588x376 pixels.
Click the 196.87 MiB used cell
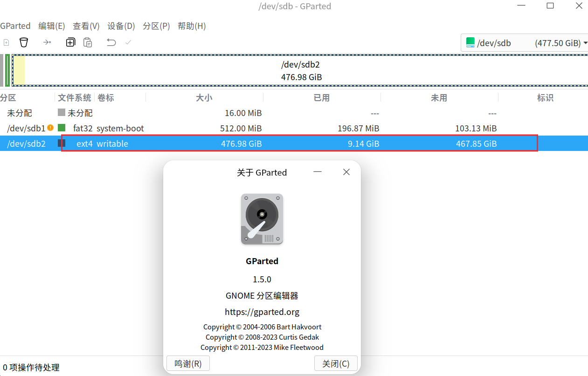click(x=359, y=128)
